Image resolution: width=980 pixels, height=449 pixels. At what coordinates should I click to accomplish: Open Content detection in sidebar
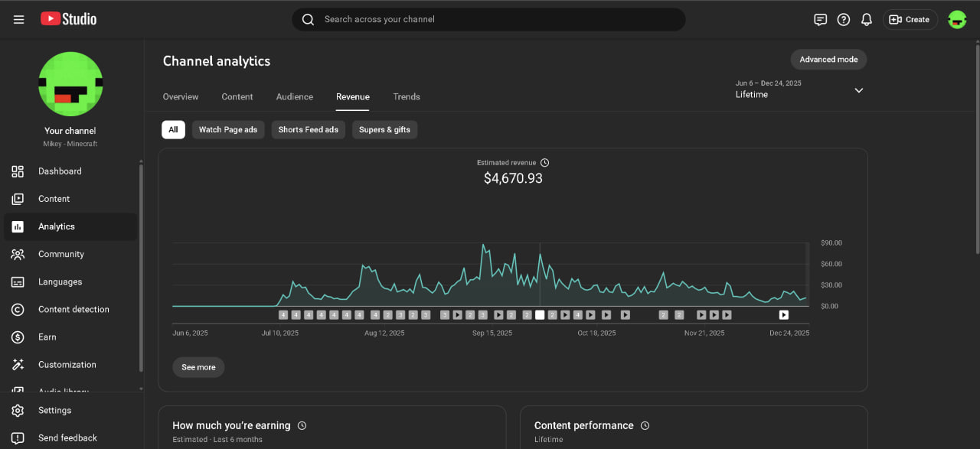73,310
